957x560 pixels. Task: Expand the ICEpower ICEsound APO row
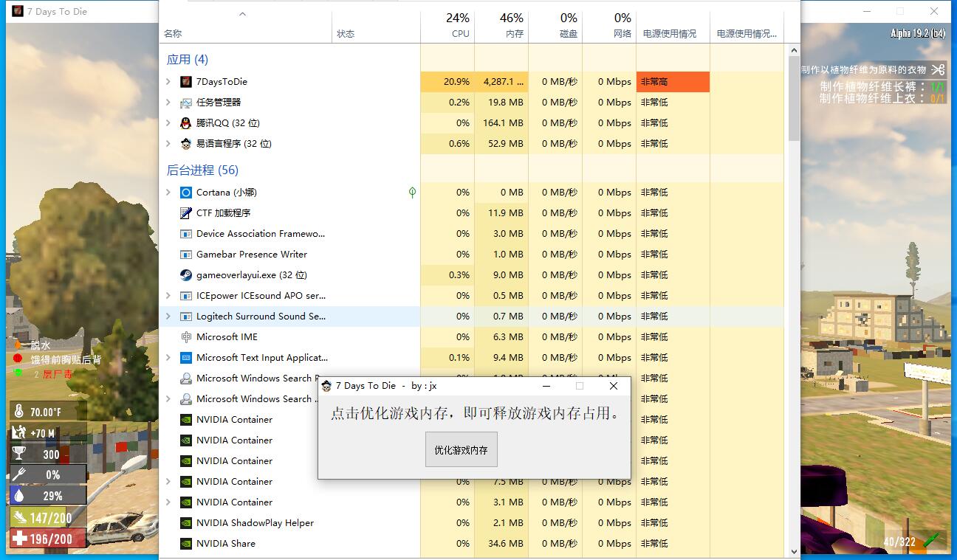(x=168, y=296)
